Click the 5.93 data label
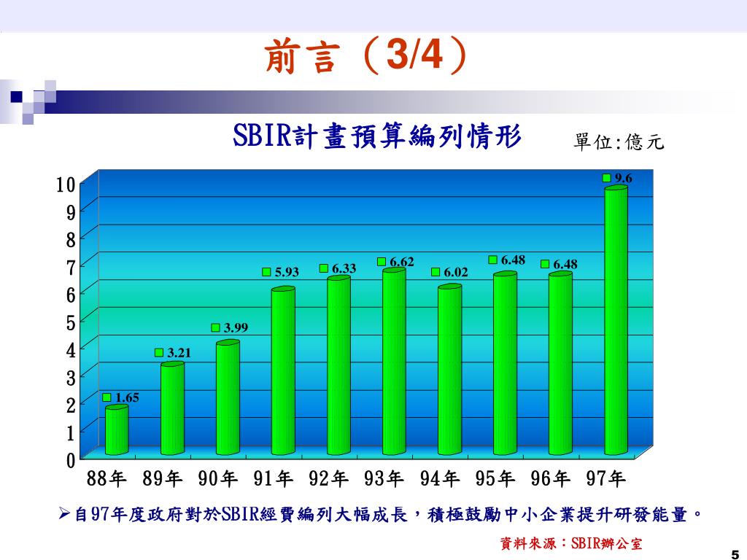 pyautogui.click(x=287, y=272)
